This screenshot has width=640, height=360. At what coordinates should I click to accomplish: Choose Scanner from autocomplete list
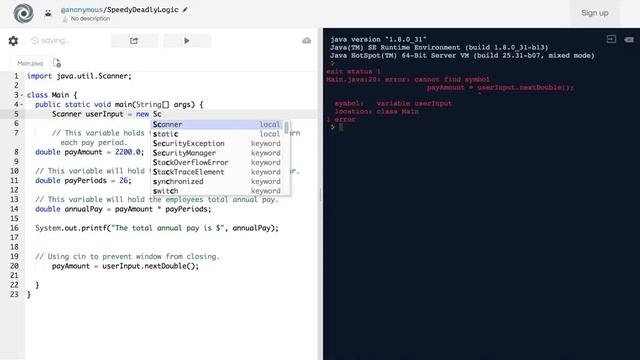217,124
